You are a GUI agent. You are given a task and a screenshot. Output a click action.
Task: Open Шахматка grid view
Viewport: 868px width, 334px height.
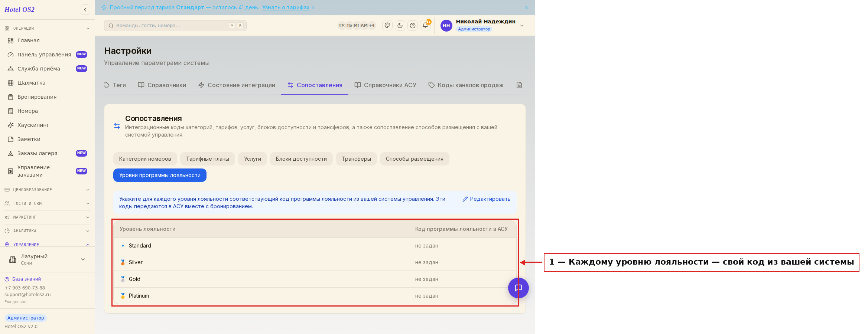47,83
